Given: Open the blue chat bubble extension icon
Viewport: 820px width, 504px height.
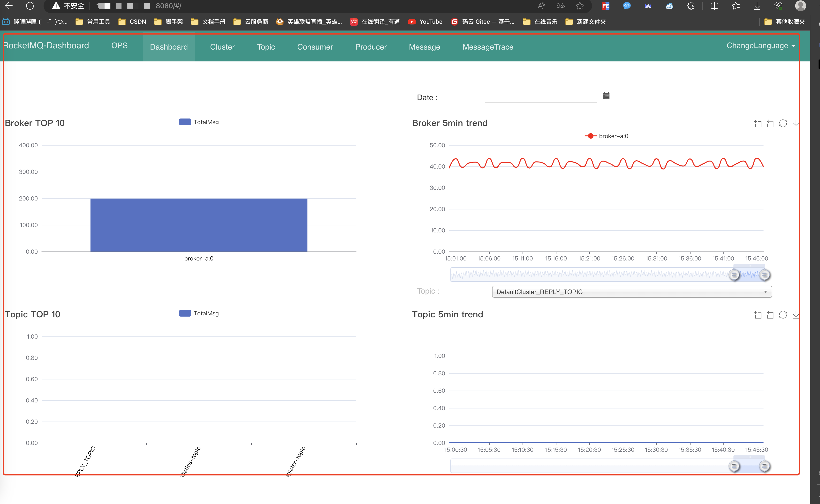Looking at the screenshot, I should 627,6.
